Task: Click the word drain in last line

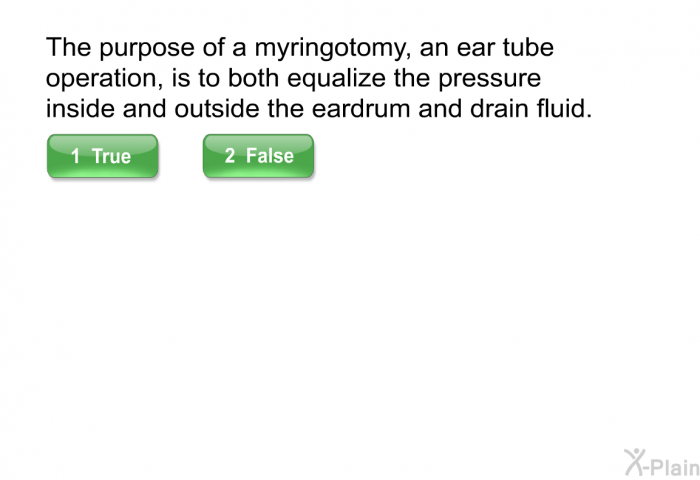Action: coord(500,108)
